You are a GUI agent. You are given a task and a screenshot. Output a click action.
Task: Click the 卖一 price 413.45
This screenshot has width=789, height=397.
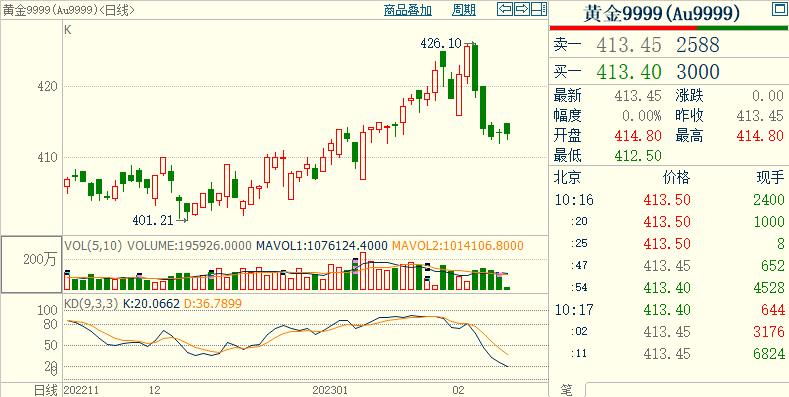[x=629, y=45]
